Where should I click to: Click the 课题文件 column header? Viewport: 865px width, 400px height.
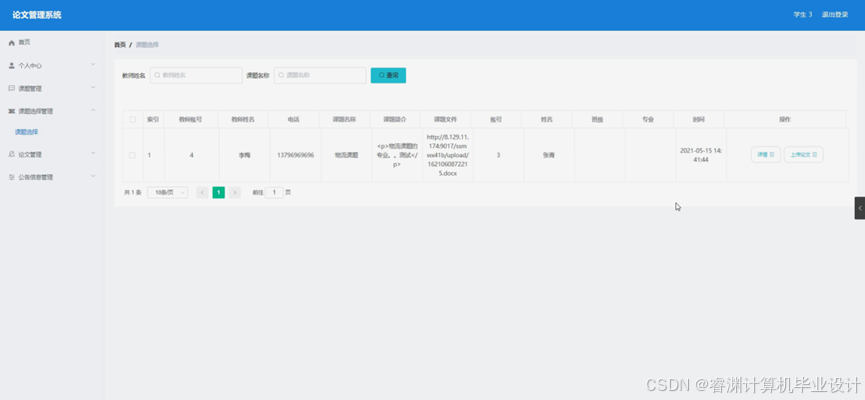[445, 119]
